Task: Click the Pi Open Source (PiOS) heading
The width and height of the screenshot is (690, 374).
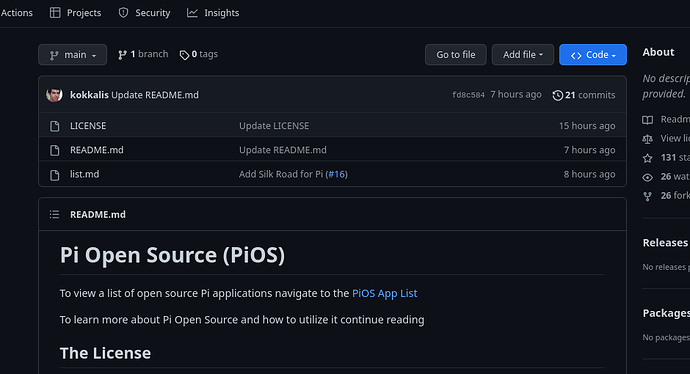Action: pyautogui.click(x=172, y=255)
